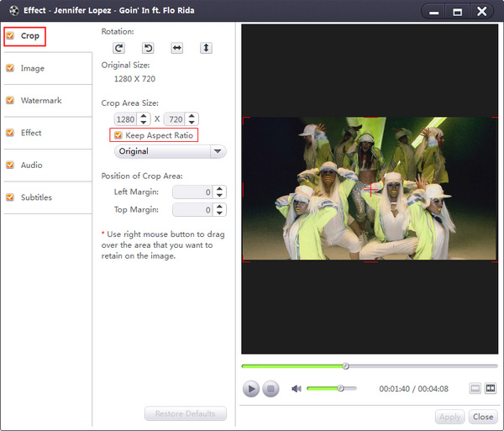Mute the audio with the speaker icon
Screen dimensions: 504x431
coord(297,389)
